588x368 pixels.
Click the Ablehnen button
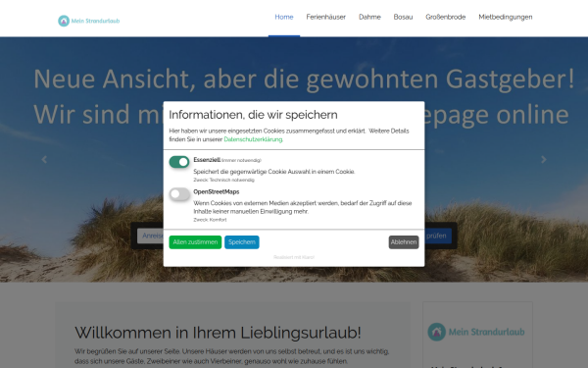click(404, 242)
